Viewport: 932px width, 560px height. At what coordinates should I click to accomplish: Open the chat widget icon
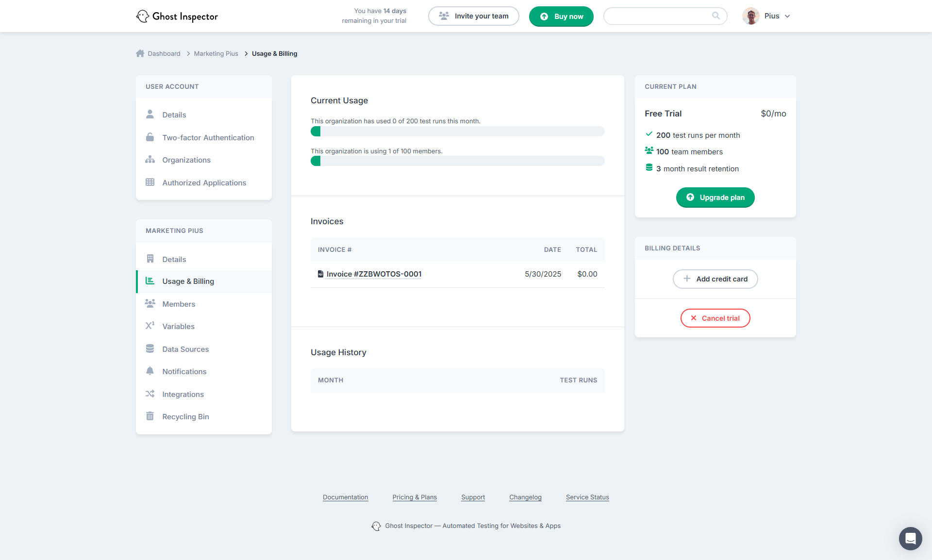pyautogui.click(x=910, y=538)
